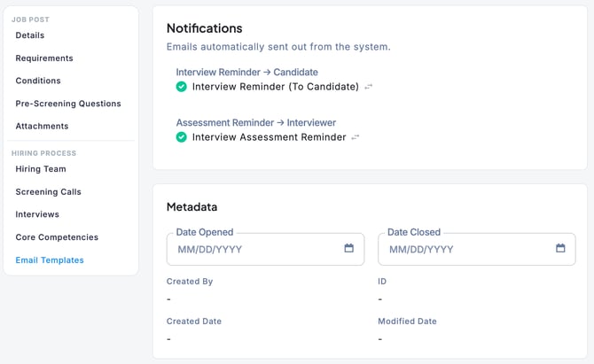Go to the Interviews section
594x364 pixels.
click(x=37, y=214)
